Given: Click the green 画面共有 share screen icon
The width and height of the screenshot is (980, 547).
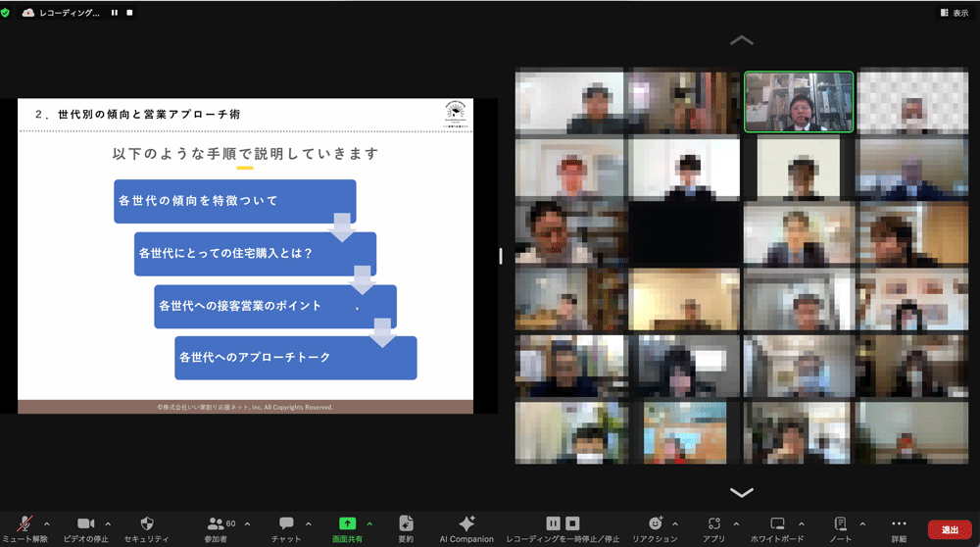Looking at the screenshot, I should tap(347, 524).
